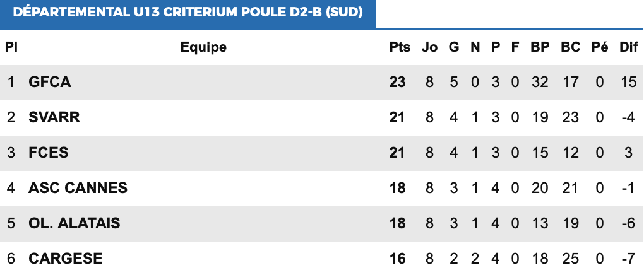This screenshot has height=270, width=644.
Task: Click CARGESE's 16 points value
Action: (x=397, y=259)
